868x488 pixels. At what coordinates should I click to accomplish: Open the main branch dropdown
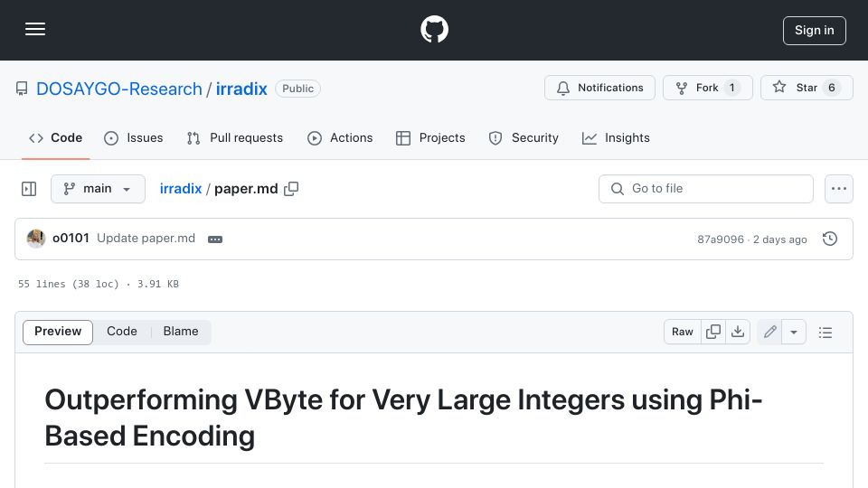[x=98, y=189]
